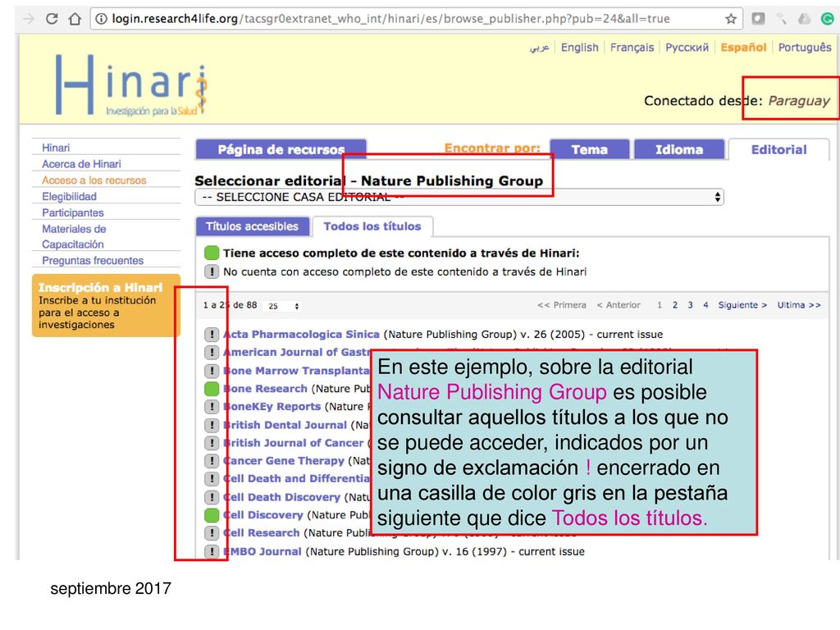Select the Español language link

(743, 47)
